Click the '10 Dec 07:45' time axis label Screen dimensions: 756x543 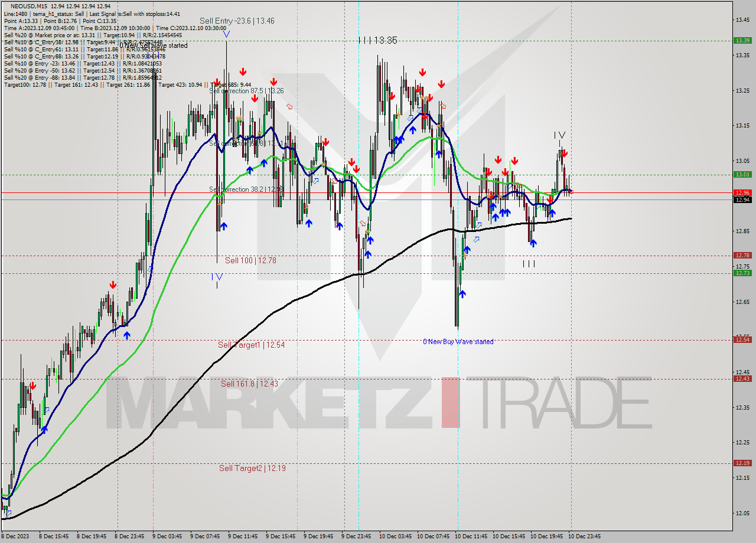433,537
